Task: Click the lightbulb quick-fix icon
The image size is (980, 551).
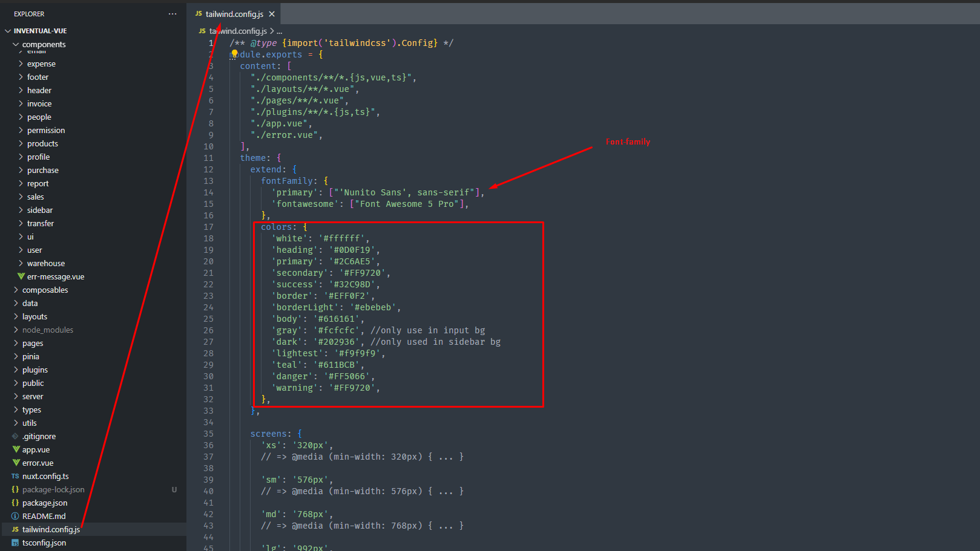Action: (x=234, y=54)
